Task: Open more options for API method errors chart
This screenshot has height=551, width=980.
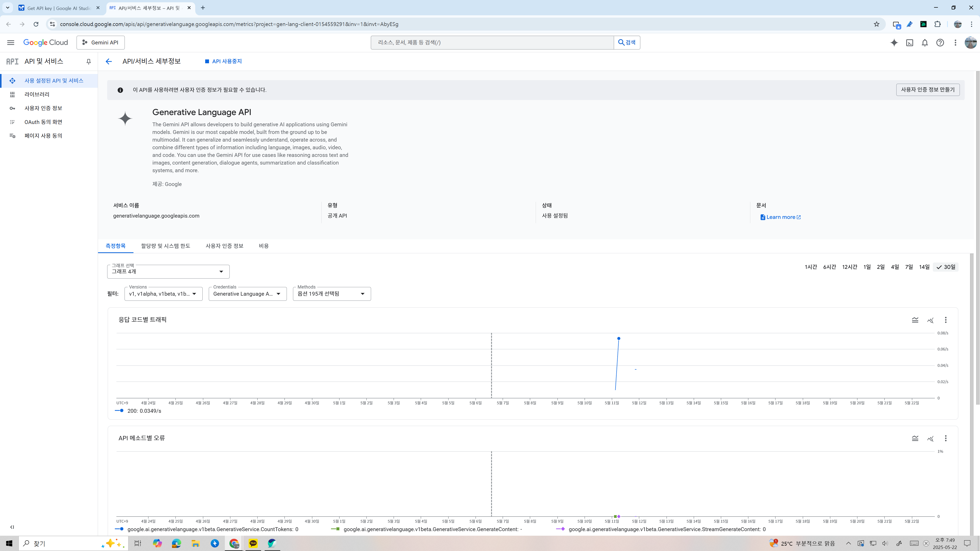Action: [x=946, y=439]
